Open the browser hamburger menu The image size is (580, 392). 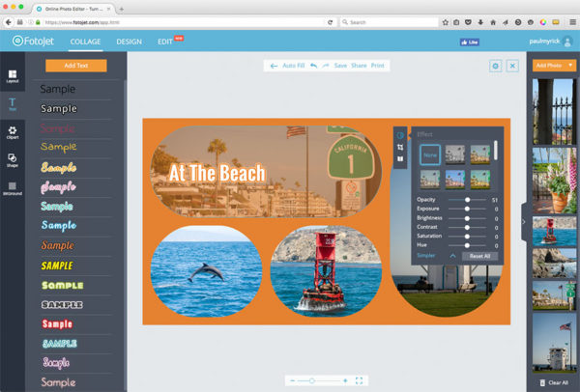click(572, 22)
